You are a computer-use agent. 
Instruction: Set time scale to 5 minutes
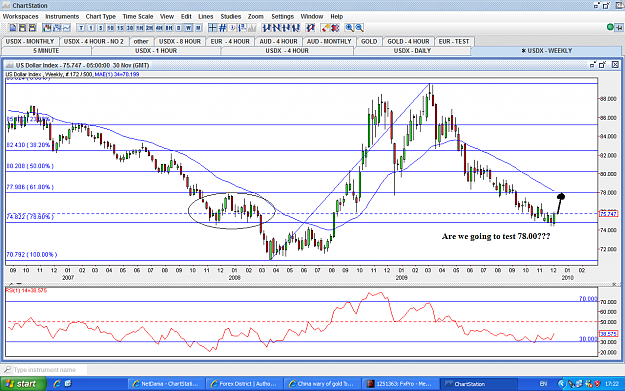coord(100,28)
